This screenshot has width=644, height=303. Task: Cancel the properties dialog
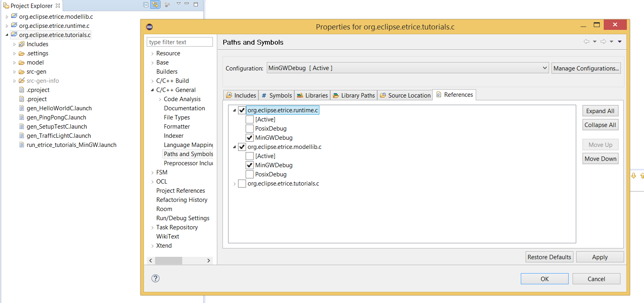pyautogui.click(x=596, y=279)
